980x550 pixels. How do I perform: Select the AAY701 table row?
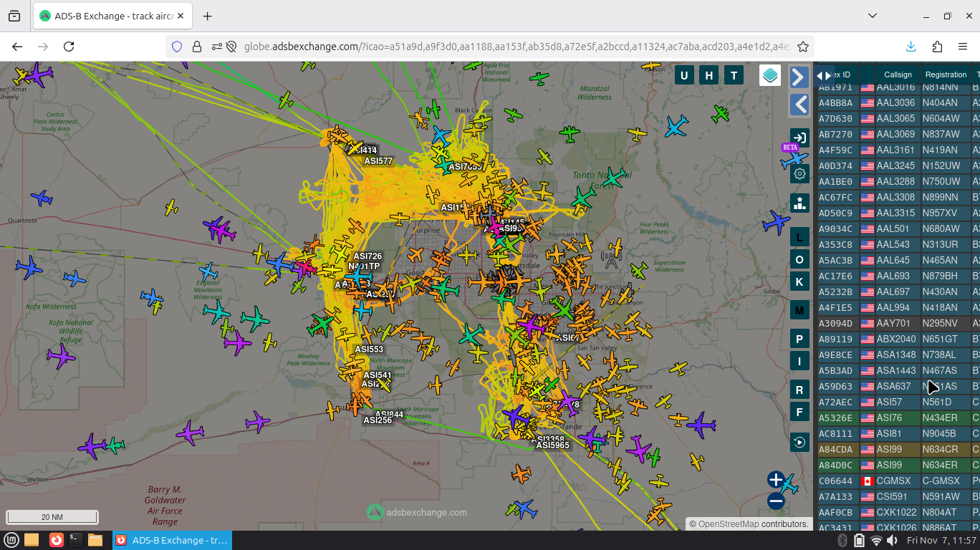898,323
